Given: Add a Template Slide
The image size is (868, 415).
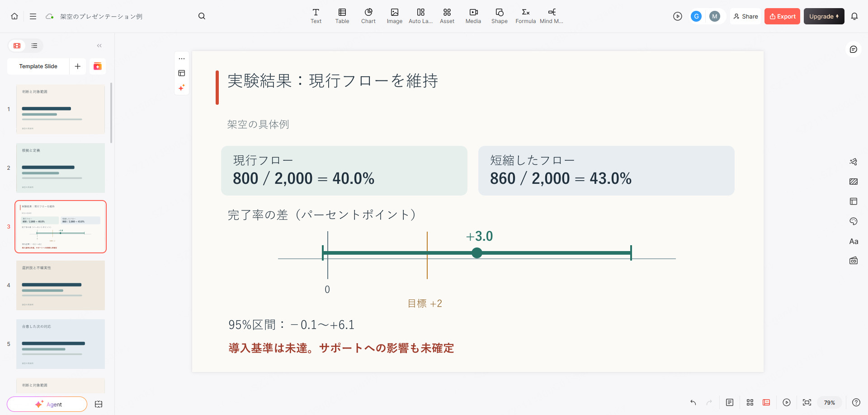Looking at the screenshot, I should (38, 66).
